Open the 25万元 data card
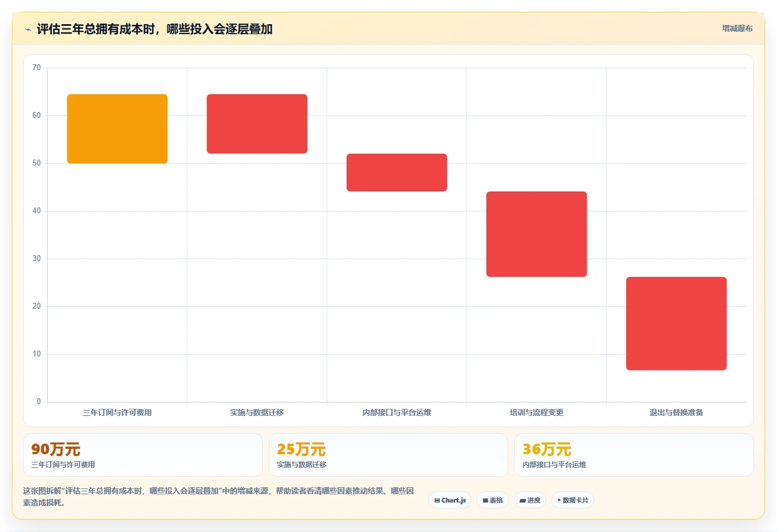 pyautogui.click(x=388, y=455)
